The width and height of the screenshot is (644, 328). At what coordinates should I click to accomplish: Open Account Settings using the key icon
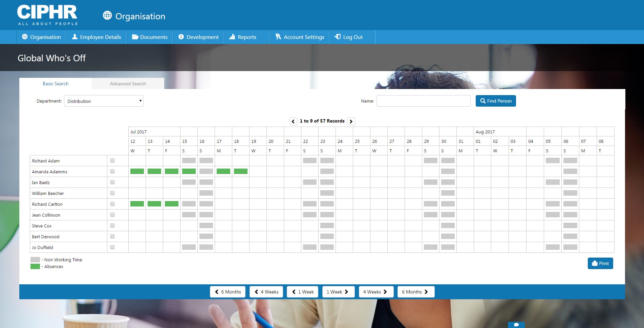point(278,37)
